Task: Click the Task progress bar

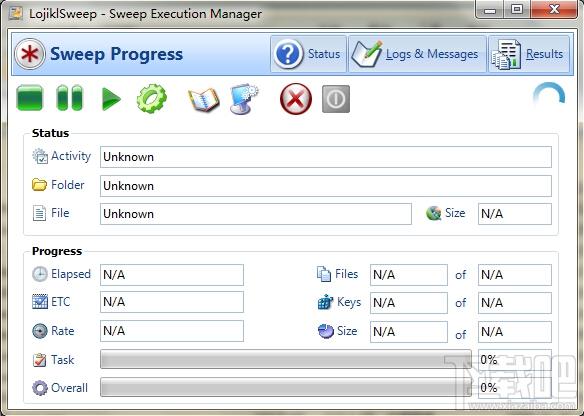Action: point(286,359)
